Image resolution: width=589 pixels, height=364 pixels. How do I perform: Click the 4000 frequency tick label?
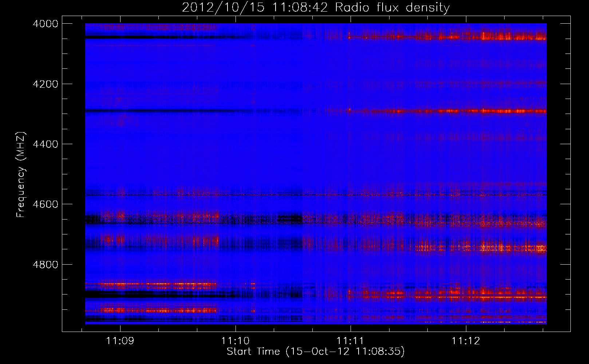tap(45, 24)
